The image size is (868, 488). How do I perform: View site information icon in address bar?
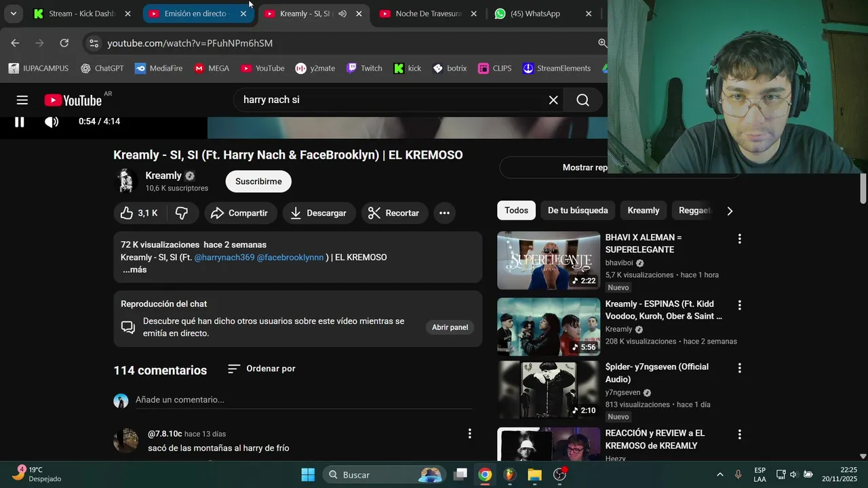point(94,43)
